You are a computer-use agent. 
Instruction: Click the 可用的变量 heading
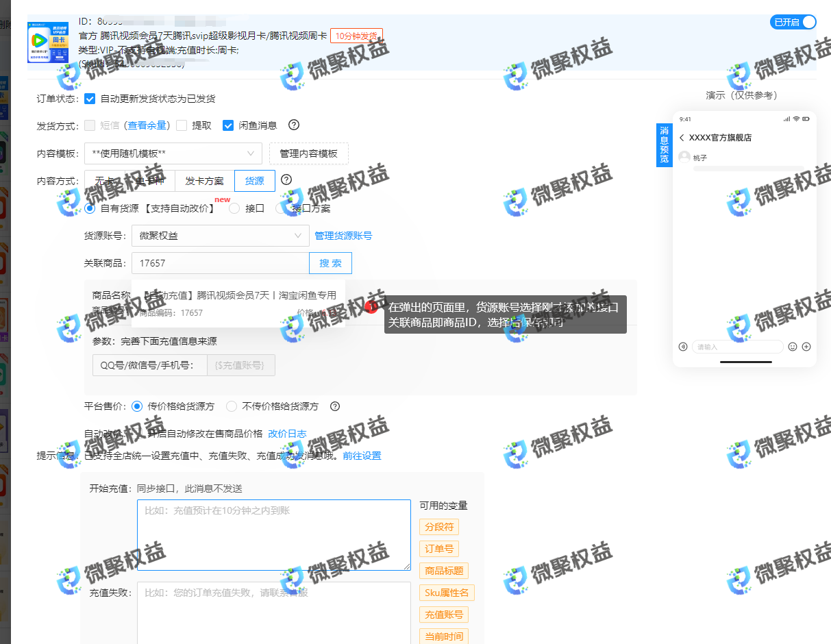(x=443, y=506)
